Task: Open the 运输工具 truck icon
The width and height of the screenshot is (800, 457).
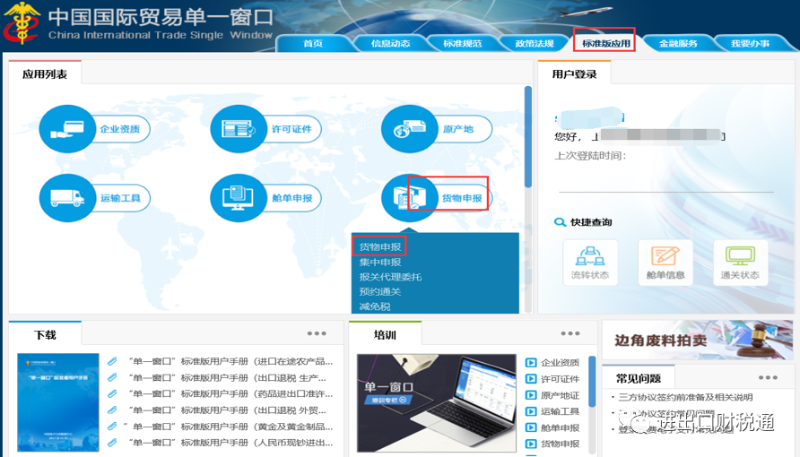Action: pyautogui.click(x=67, y=198)
